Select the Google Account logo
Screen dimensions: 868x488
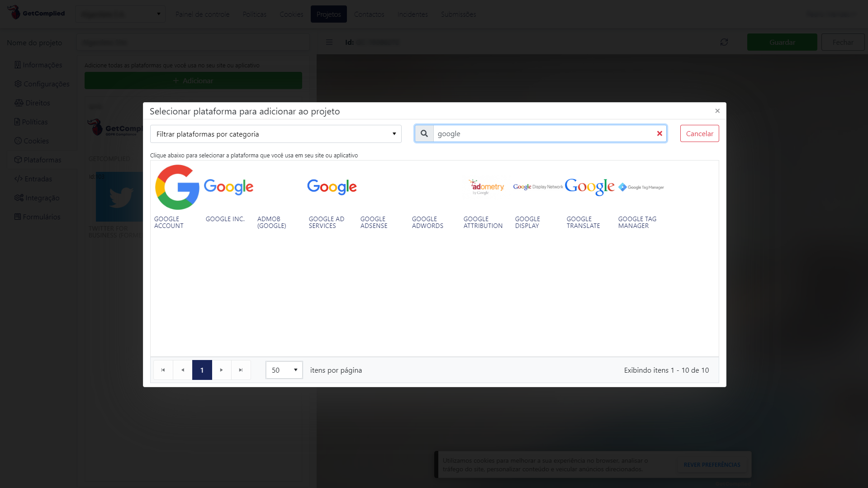point(177,187)
